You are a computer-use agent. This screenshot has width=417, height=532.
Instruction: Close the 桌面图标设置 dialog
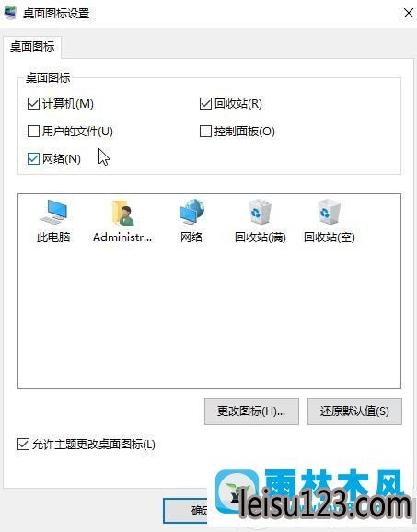click(x=408, y=13)
